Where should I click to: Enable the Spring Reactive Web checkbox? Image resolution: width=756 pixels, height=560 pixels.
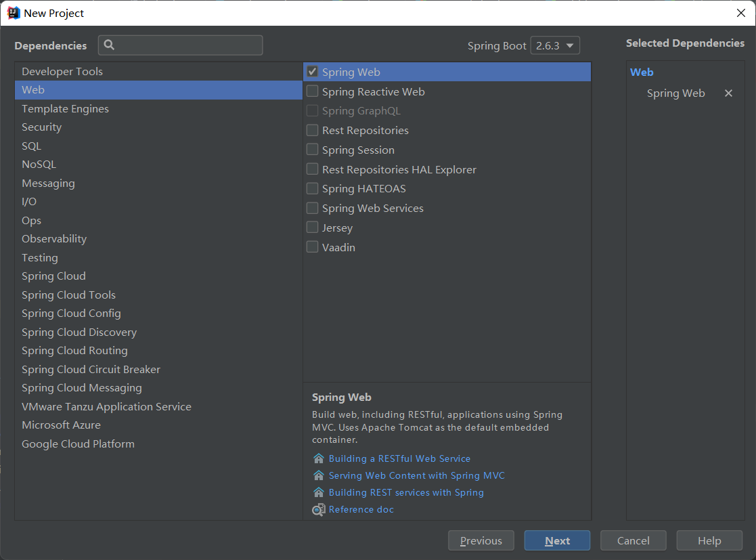313,91
